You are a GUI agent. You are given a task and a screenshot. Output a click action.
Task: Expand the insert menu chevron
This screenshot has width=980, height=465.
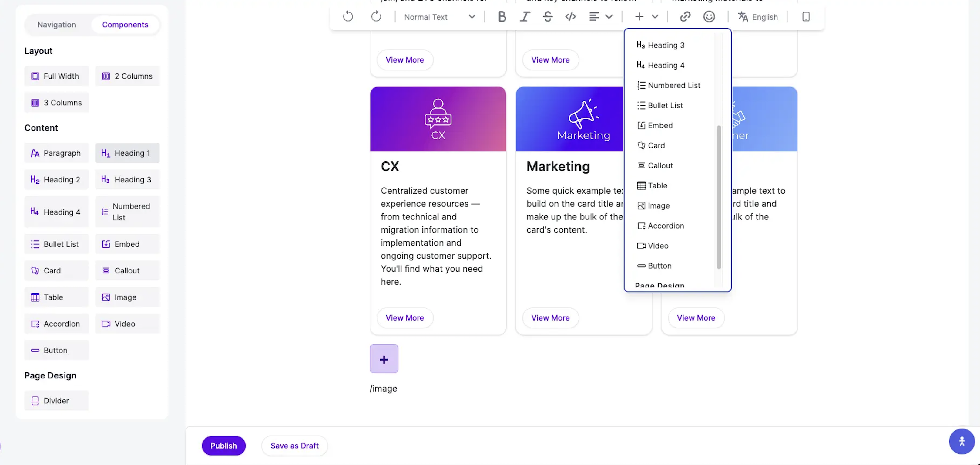(x=655, y=17)
